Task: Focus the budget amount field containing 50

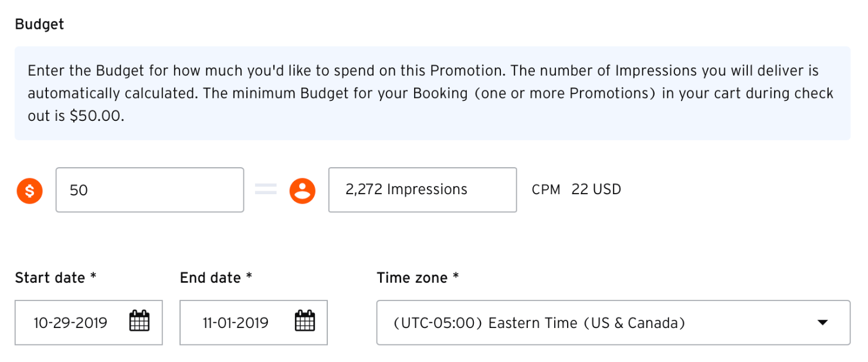Action: click(150, 190)
